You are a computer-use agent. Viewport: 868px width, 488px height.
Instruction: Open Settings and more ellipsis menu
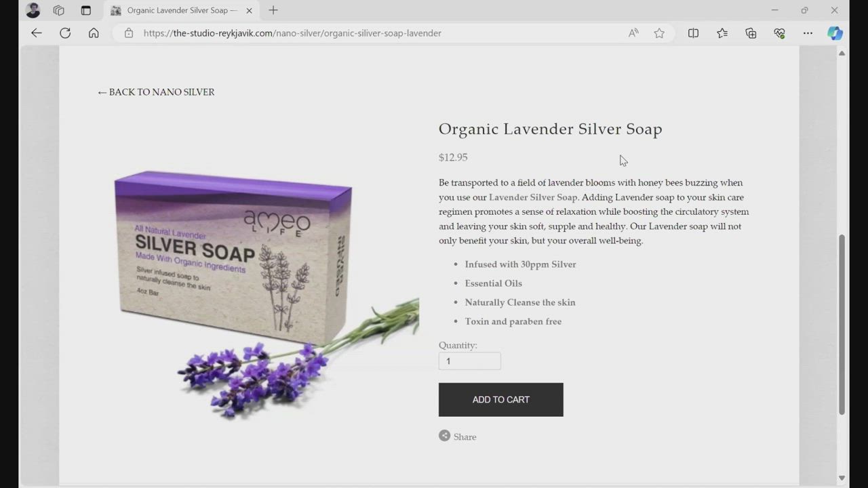click(x=808, y=33)
